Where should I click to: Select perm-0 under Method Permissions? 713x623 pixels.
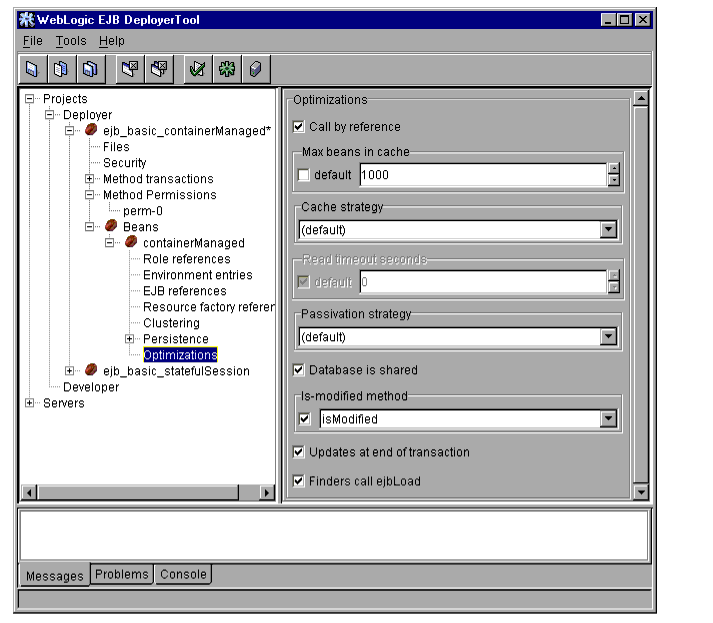tap(143, 211)
